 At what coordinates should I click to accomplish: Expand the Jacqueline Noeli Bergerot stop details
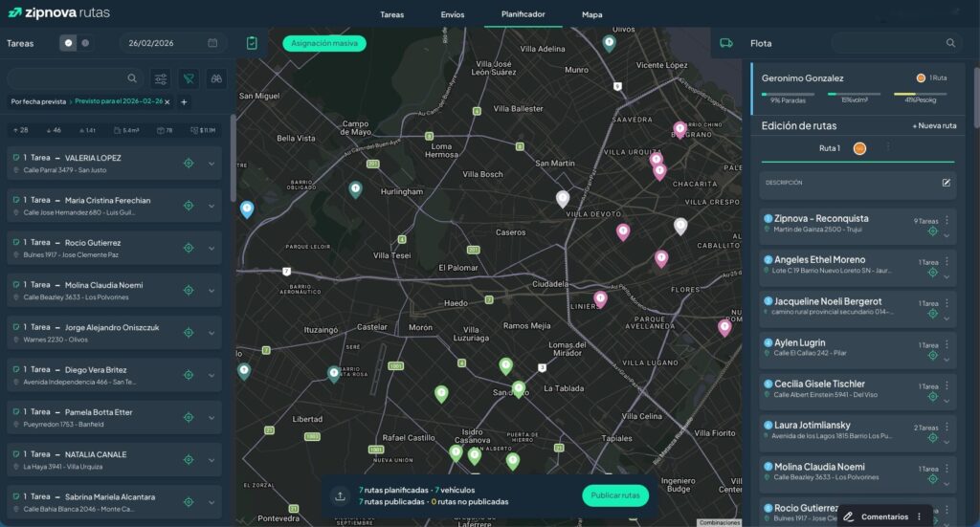(x=947, y=319)
